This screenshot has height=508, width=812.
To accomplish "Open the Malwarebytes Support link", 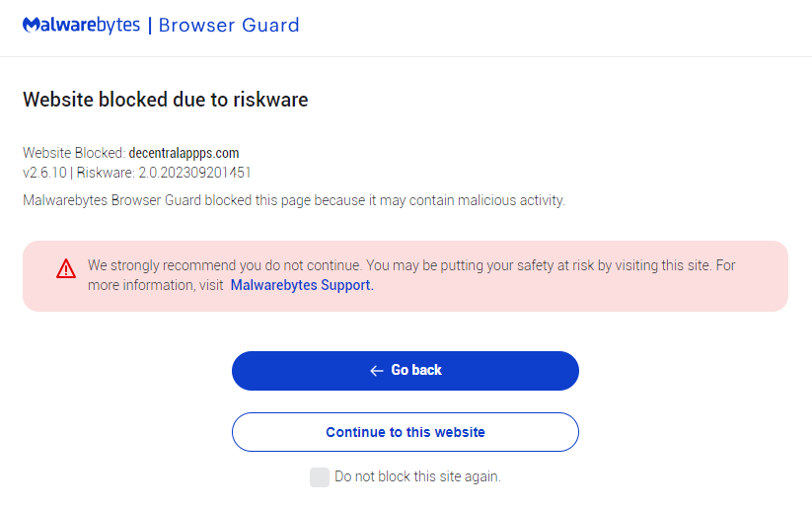I will point(302,285).
